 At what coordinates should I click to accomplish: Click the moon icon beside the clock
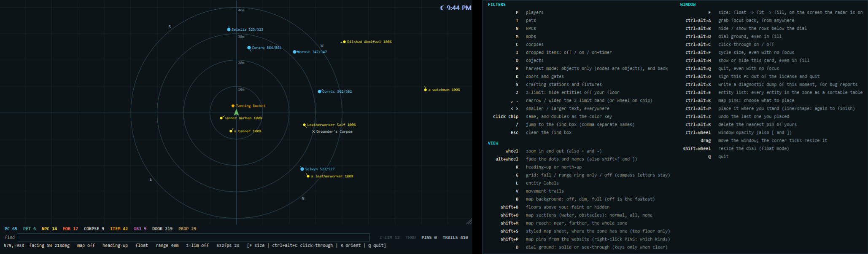pos(442,8)
